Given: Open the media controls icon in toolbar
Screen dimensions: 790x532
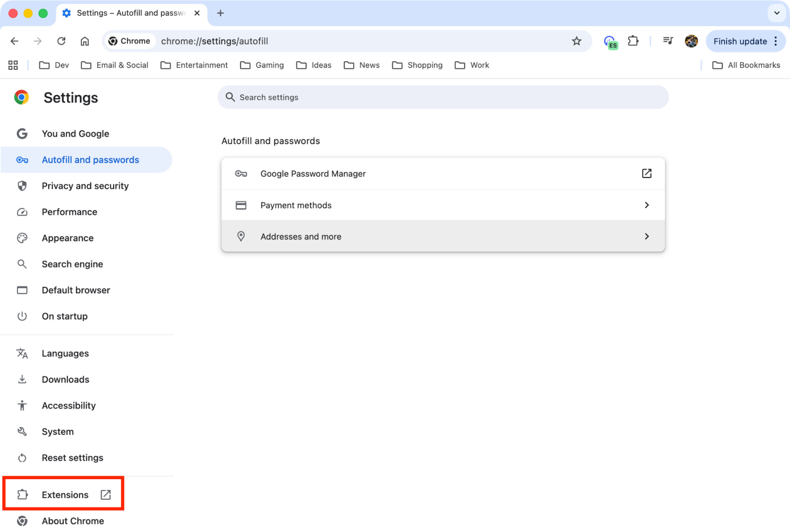Looking at the screenshot, I should coord(668,41).
